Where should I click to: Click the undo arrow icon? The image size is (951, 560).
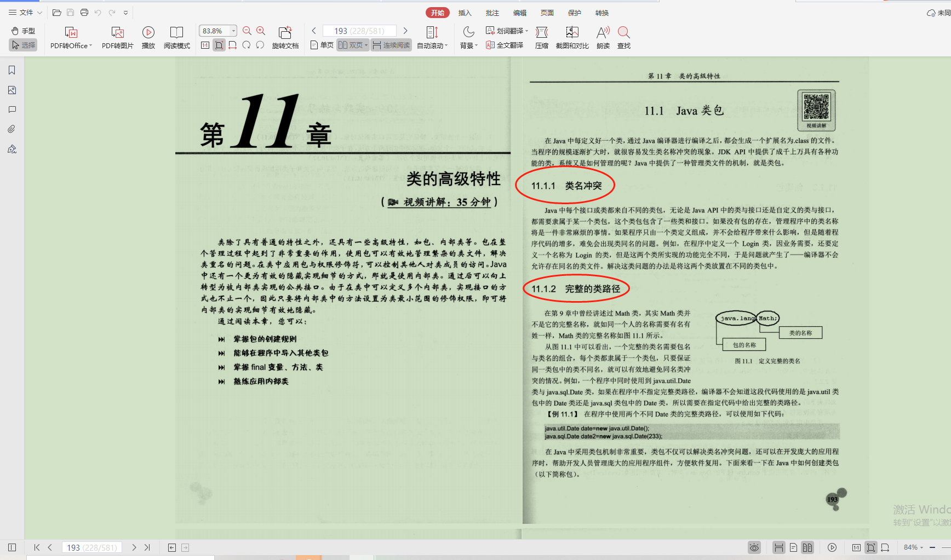98,13
